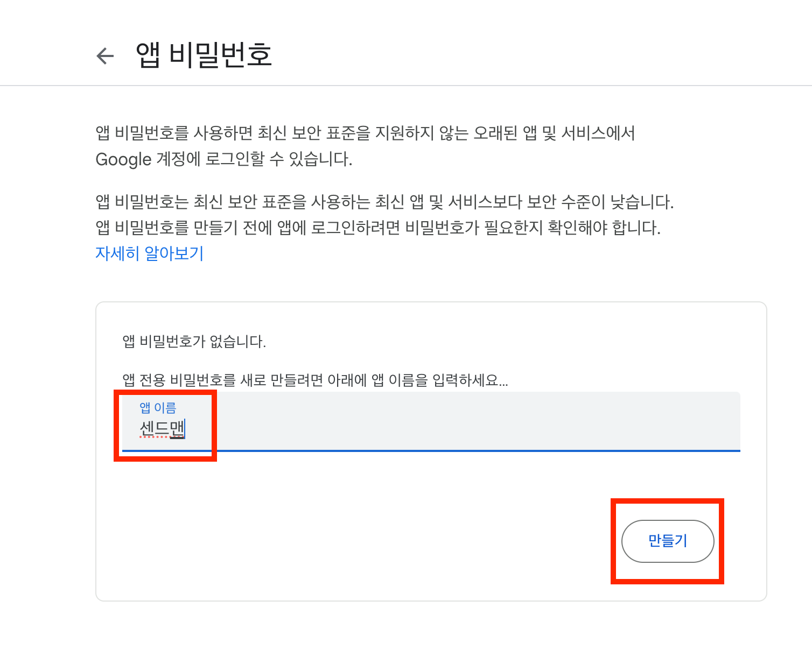Click the small blue 앱 이름 field label
Viewport: 812px width, 664px height.
point(158,408)
